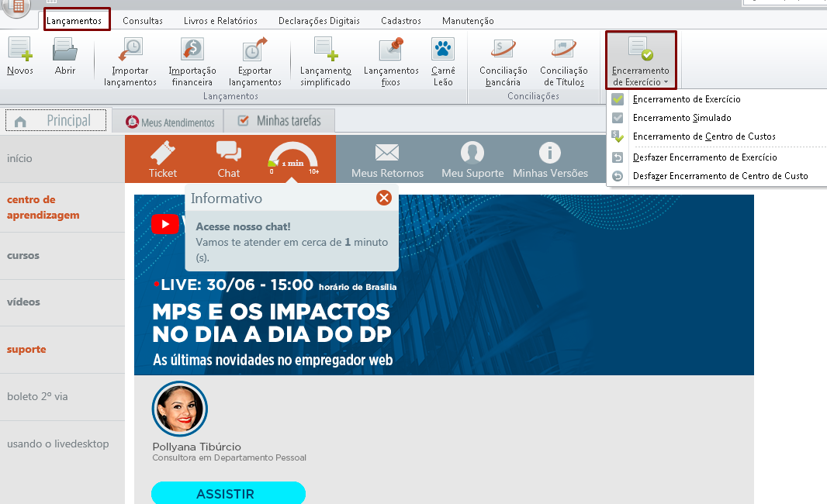Click the ASSISTIR button
Viewport: 827px width, 504px height.
click(x=228, y=493)
